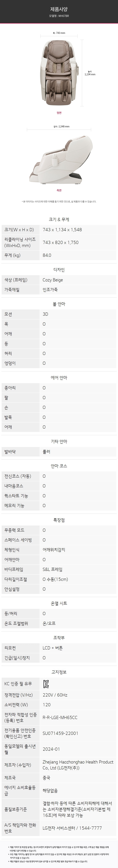The width and height of the screenshot is (118, 868).
Task: Click the 에어 안마 section heading
Action: tap(59, 378)
